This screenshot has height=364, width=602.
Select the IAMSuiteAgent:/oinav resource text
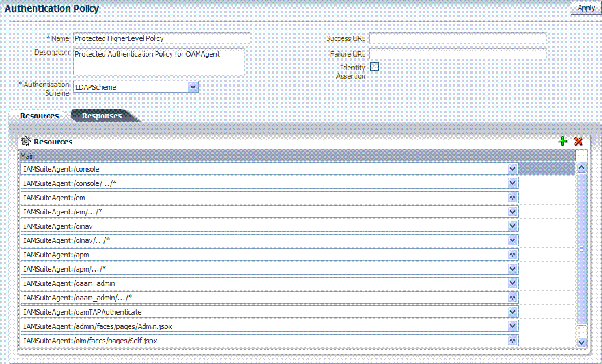point(58,226)
